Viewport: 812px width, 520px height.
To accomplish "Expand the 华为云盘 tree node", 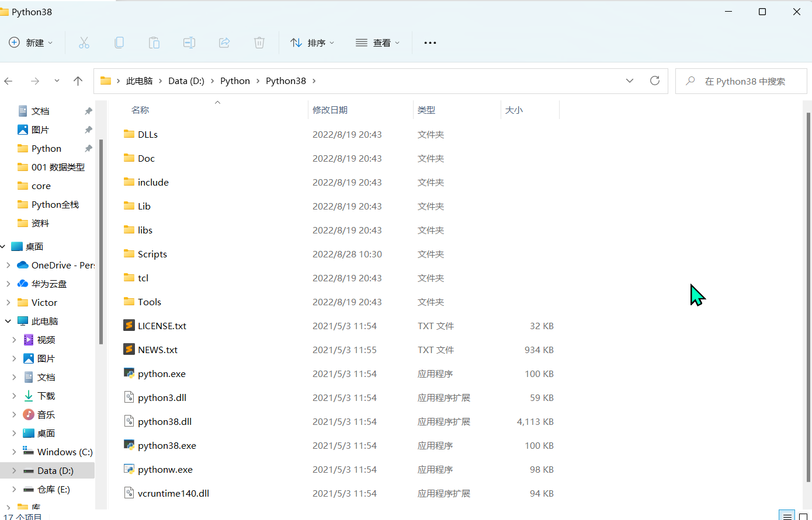I will (x=8, y=284).
